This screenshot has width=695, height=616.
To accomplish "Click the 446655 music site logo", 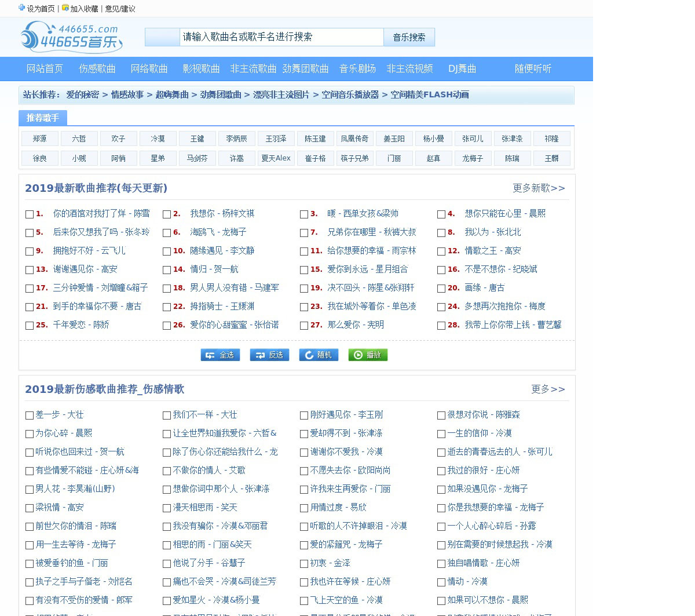I will (71, 37).
